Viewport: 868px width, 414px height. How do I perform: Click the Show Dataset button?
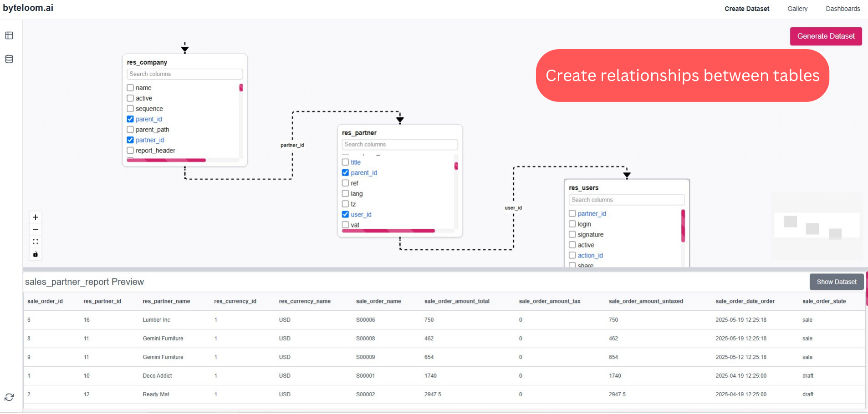point(837,282)
